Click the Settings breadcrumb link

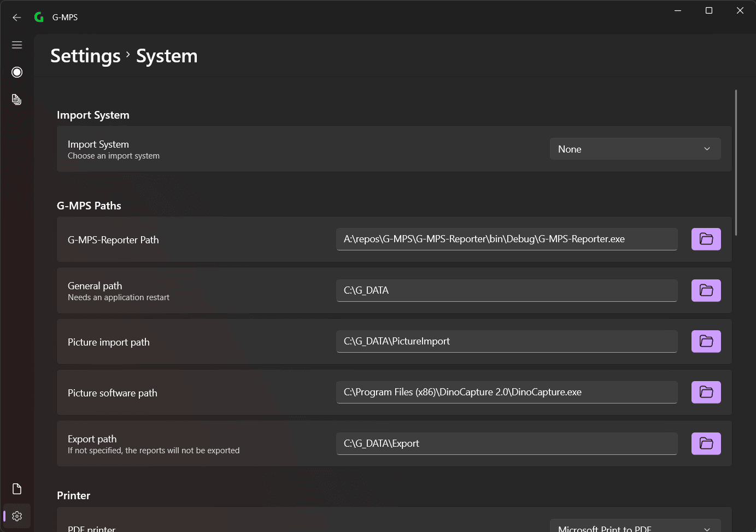click(85, 56)
